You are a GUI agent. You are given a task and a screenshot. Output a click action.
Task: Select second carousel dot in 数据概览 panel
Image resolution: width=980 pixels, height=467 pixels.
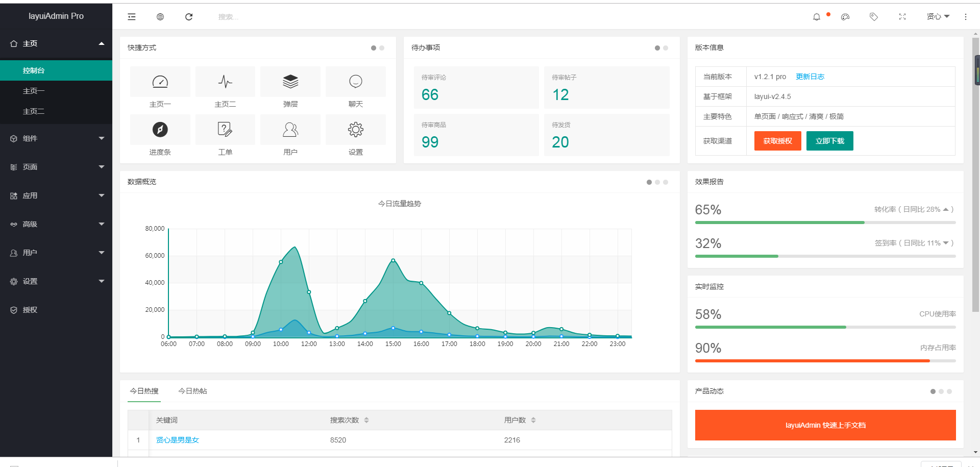pos(657,182)
